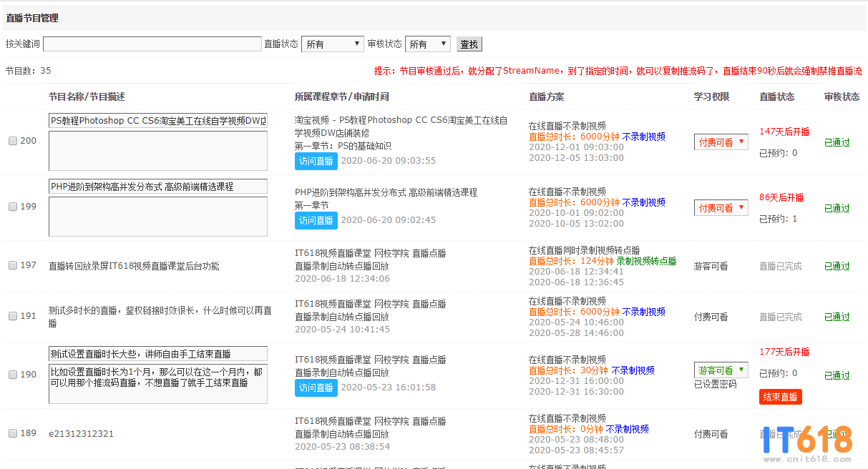Click 访问直播 for the Photoshop course
868x469 pixels.
pos(316,161)
